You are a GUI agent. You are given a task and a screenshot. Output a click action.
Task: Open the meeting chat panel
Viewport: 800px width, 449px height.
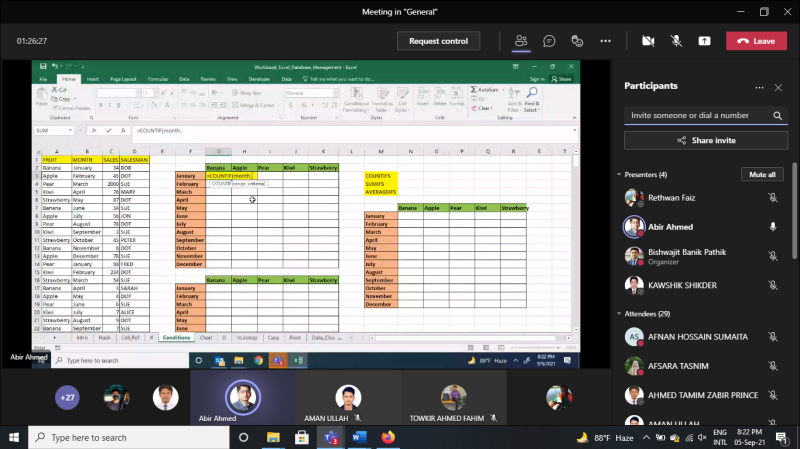[x=549, y=41]
